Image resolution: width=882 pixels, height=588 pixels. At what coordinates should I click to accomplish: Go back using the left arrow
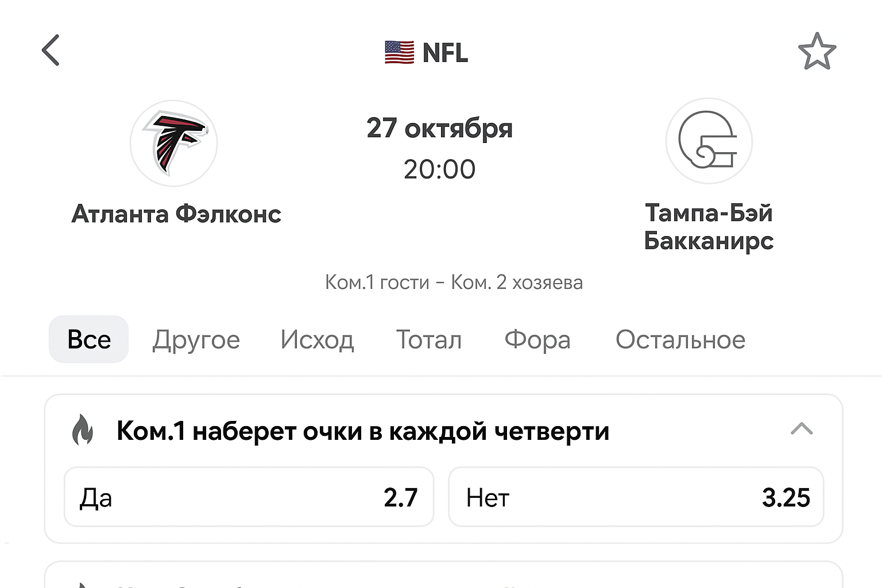pos(51,51)
